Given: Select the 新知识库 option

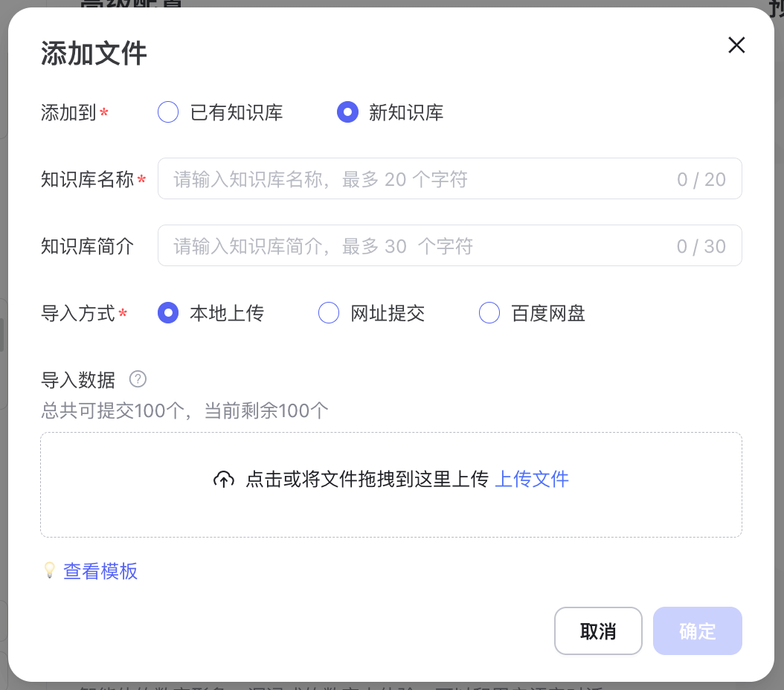Looking at the screenshot, I should tap(348, 112).
